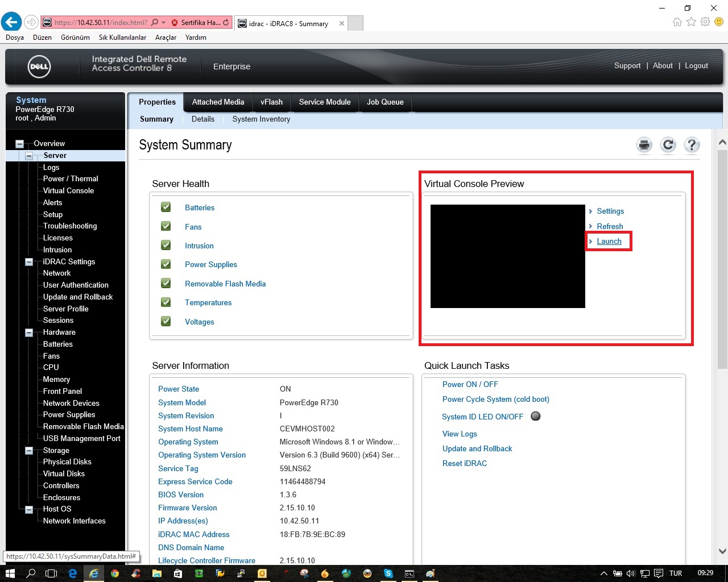This screenshot has width=728, height=582.
Task: Open the Araçlar menu
Action: click(x=166, y=38)
